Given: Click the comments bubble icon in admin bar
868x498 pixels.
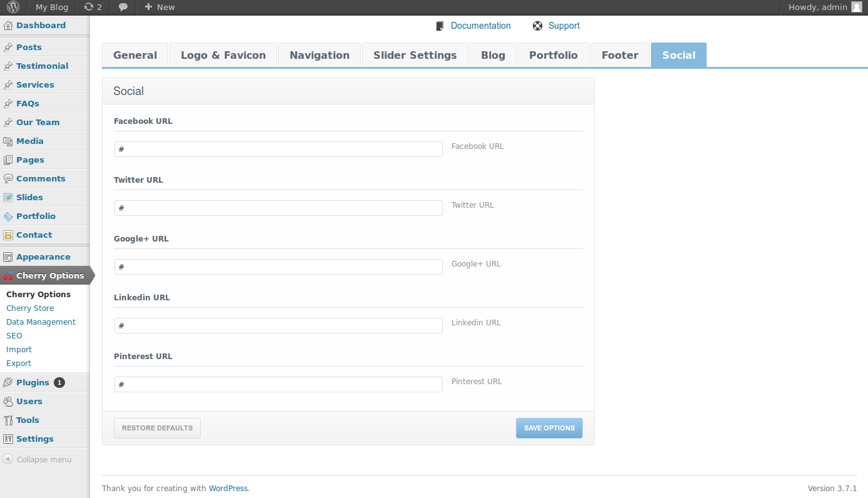Looking at the screenshot, I should pyautogui.click(x=123, y=8).
